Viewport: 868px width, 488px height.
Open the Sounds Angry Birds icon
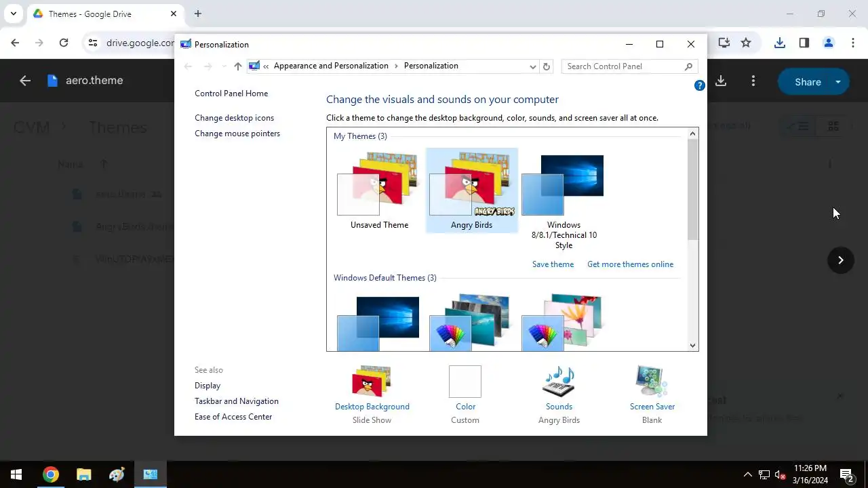[559, 382]
